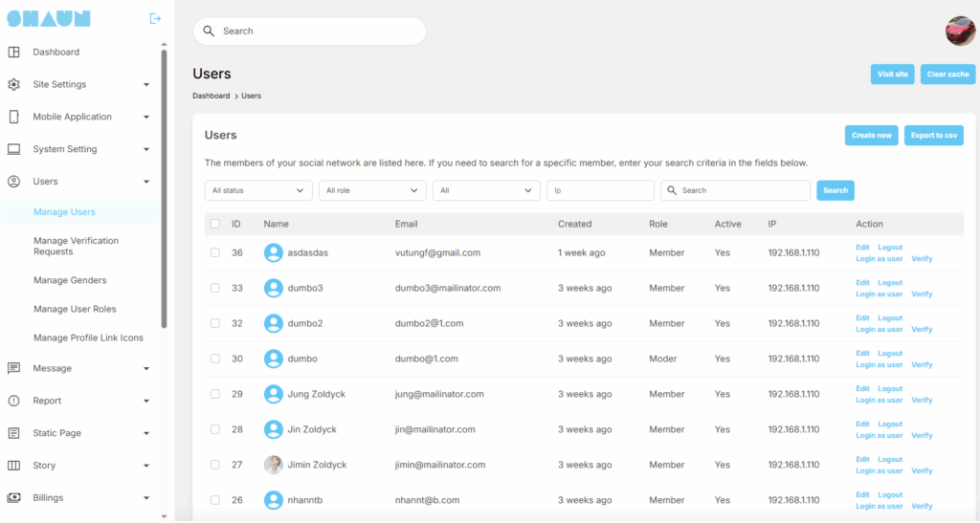Click the Billings money icon
This screenshot has height=523, width=980.
coord(13,498)
